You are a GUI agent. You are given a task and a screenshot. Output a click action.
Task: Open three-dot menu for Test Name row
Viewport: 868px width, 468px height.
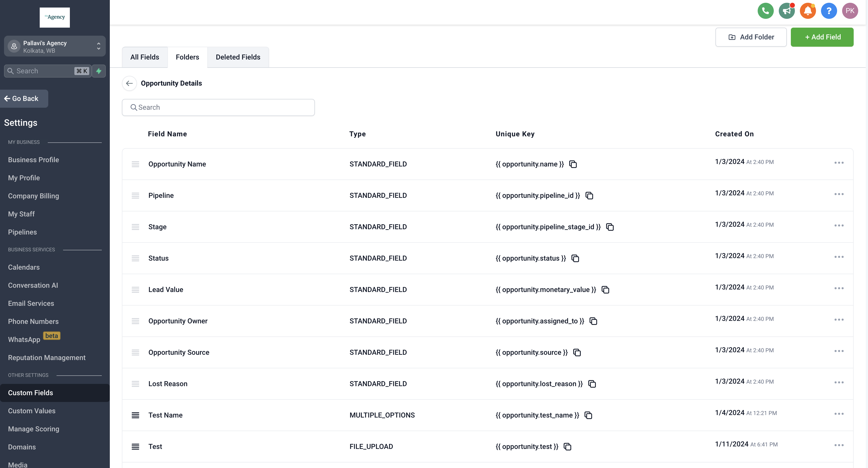[x=839, y=414]
